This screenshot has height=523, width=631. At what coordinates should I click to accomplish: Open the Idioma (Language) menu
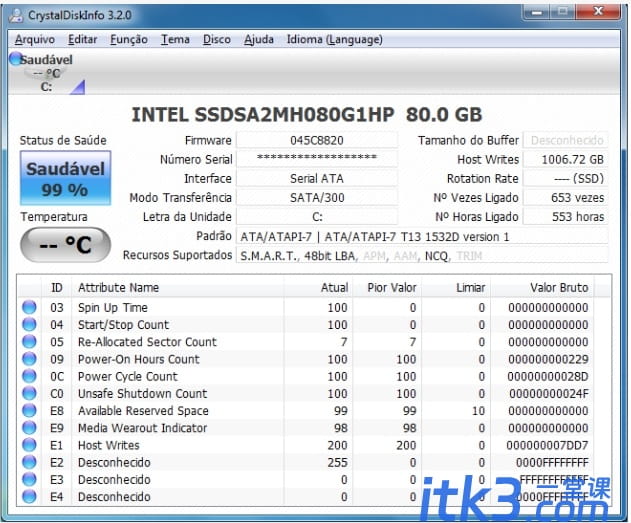click(334, 39)
